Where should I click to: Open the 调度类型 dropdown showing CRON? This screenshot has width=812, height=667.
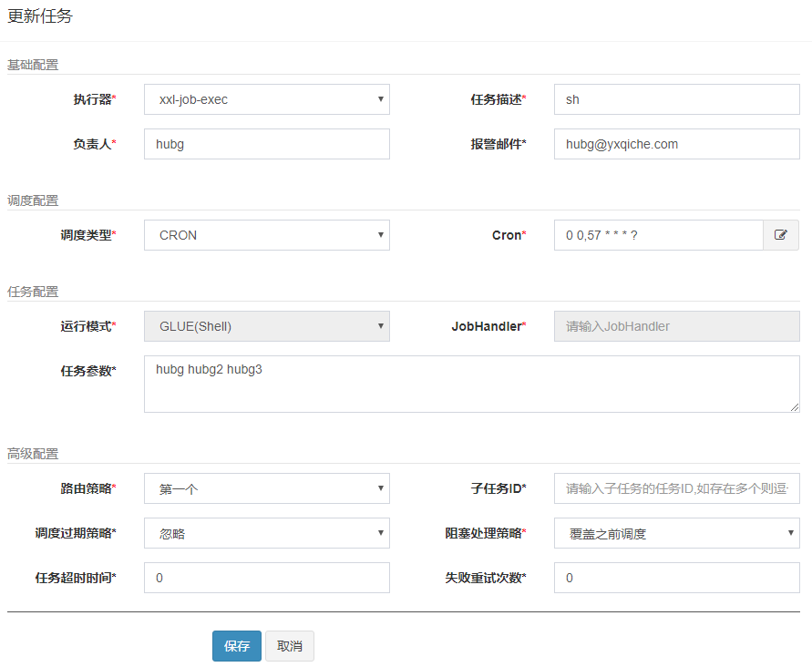coord(267,235)
